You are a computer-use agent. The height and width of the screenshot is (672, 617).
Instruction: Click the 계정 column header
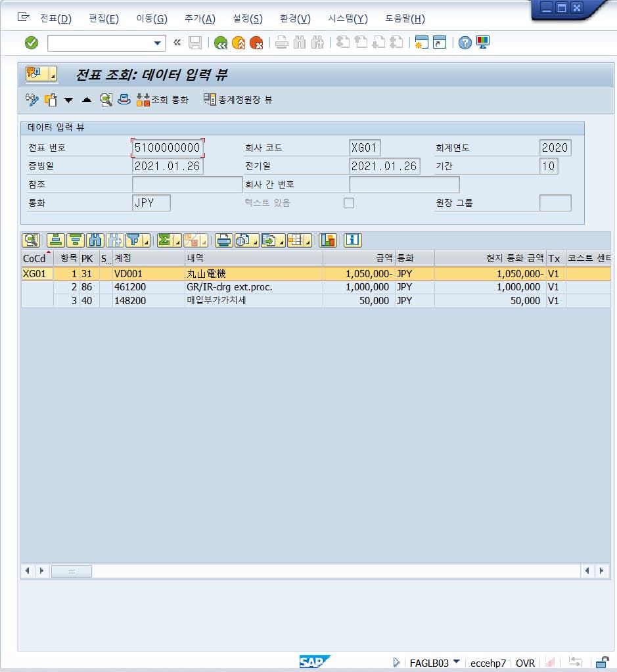pos(149,258)
